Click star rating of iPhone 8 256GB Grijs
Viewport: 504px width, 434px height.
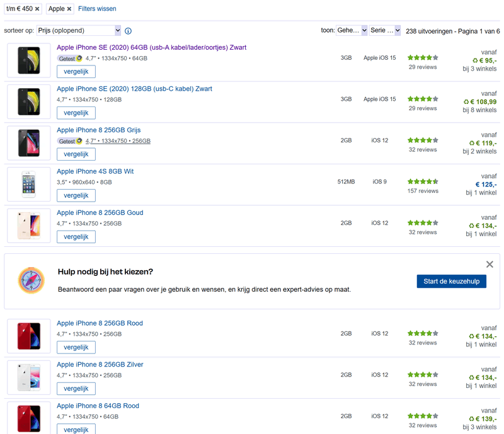pos(423,140)
